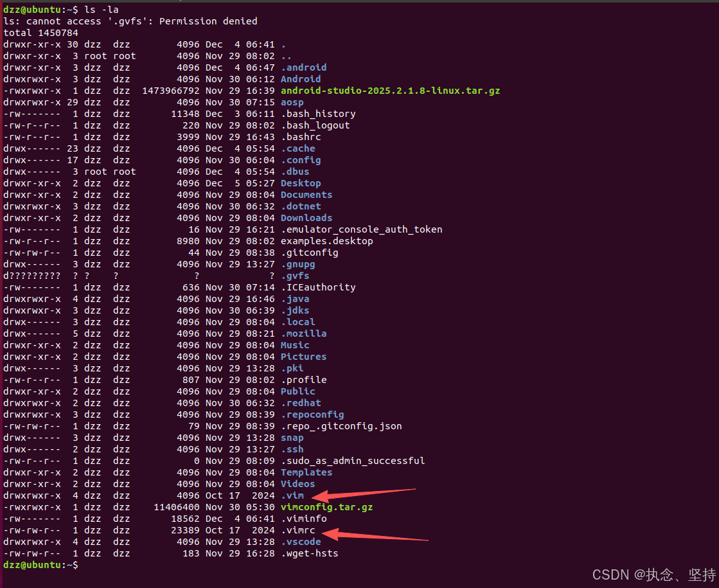Click the file size 11406400

tap(177, 507)
